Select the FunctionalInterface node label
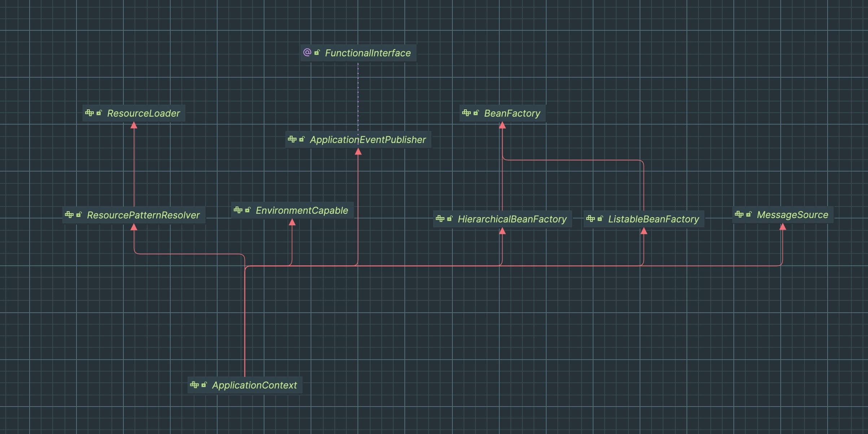This screenshot has width=868, height=434. [368, 53]
